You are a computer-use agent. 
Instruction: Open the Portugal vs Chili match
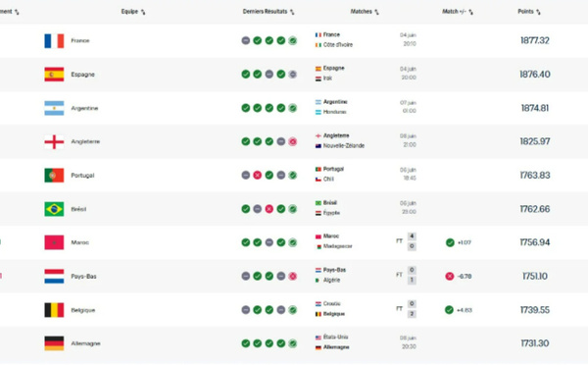366,175
